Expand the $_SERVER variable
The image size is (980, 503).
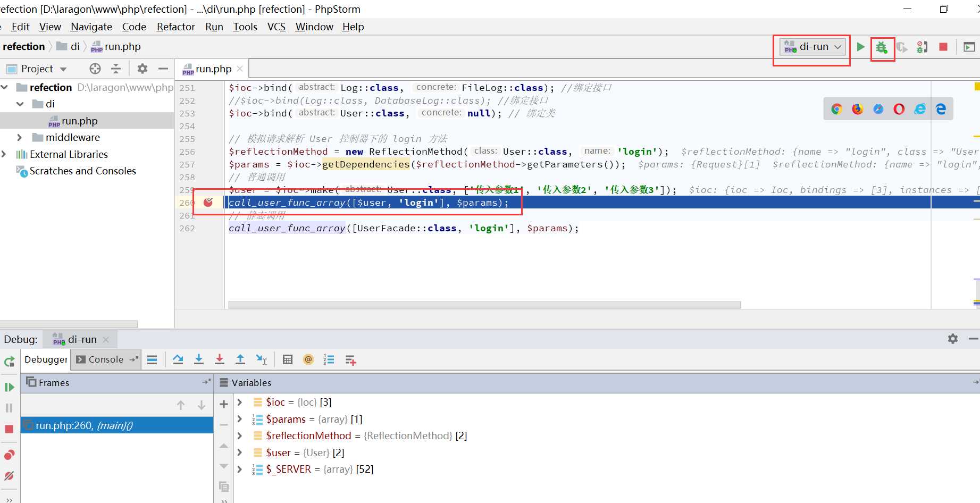[240, 470]
